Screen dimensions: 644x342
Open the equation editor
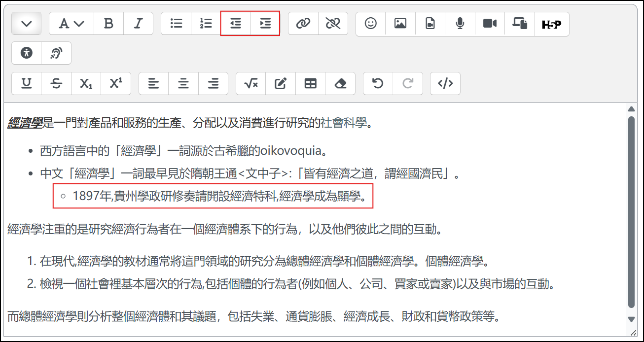(x=251, y=83)
